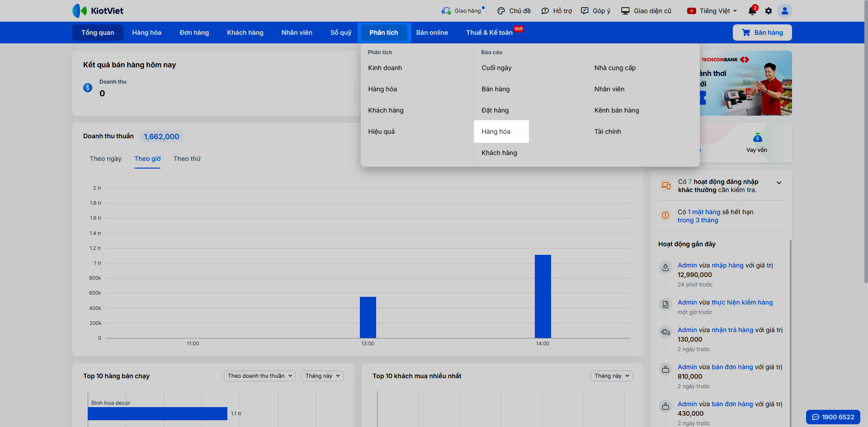Open the settings gear icon
This screenshot has height=427, width=868.
coord(769,11)
